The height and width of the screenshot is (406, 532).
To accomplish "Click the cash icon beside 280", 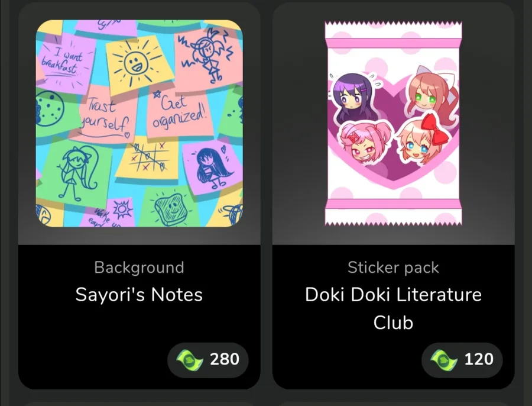I will 190,360.
